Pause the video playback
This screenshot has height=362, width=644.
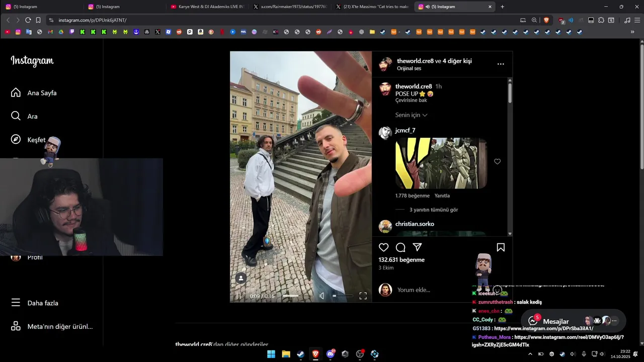(238, 296)
